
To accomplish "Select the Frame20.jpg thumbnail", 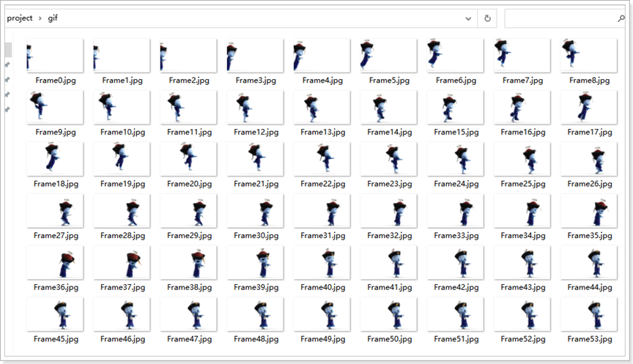I will point(188,159).
